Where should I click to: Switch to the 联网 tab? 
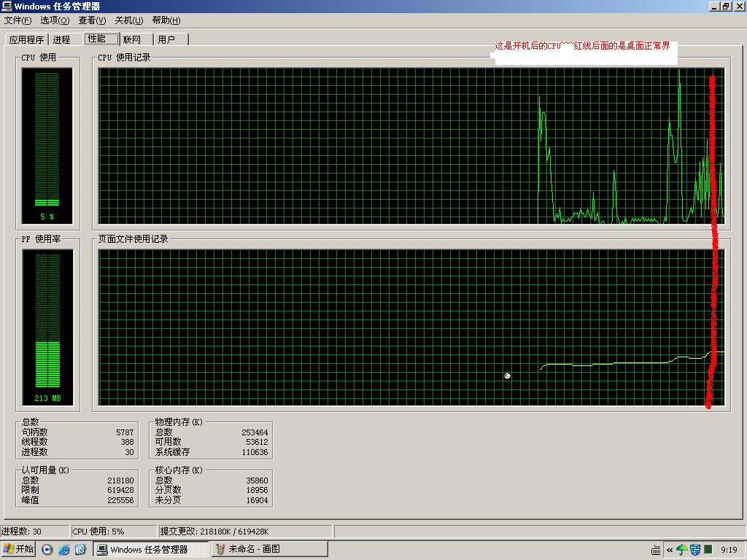pos(132,39)
